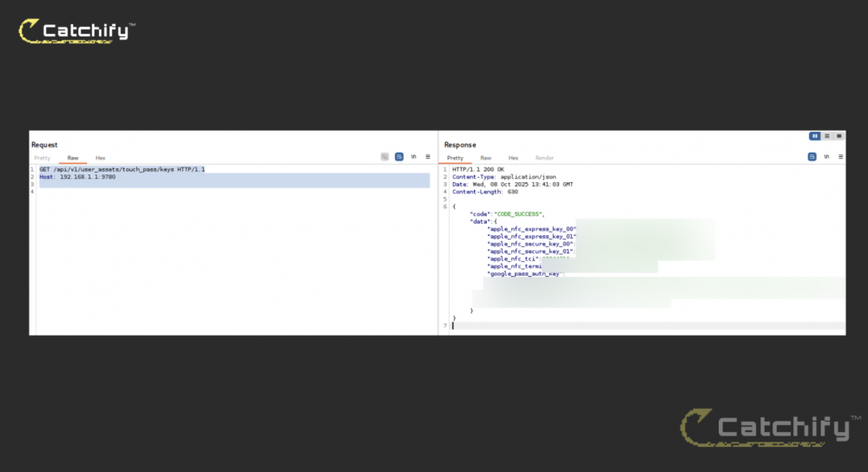Click the "CODE_SUCCESS" value in response body
The width and height of the screenshot is (868, 472).
pyautogui.click(x=518, y=213)
